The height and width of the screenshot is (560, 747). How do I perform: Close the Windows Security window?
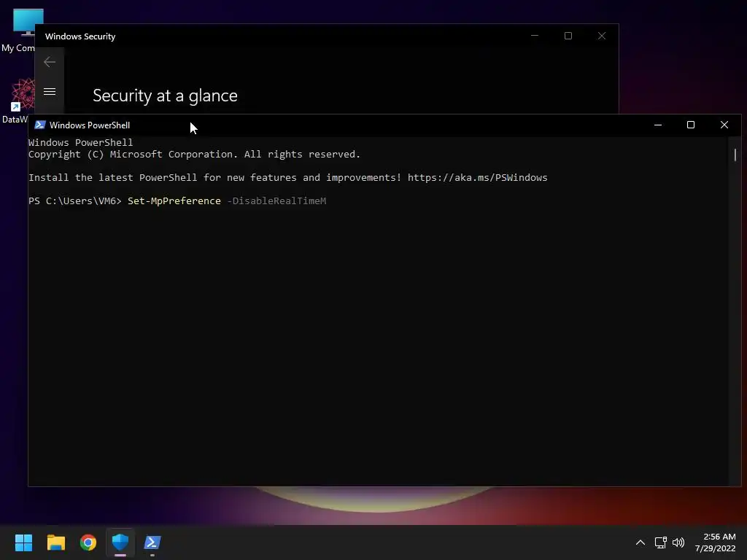click(602, 36)
